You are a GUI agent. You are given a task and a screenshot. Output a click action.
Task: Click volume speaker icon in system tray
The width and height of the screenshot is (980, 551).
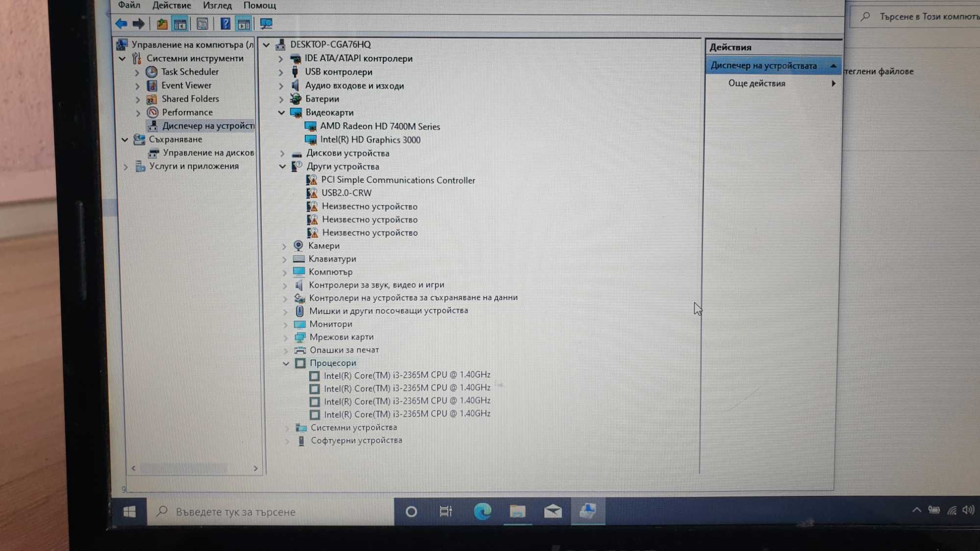coord(968,510)
